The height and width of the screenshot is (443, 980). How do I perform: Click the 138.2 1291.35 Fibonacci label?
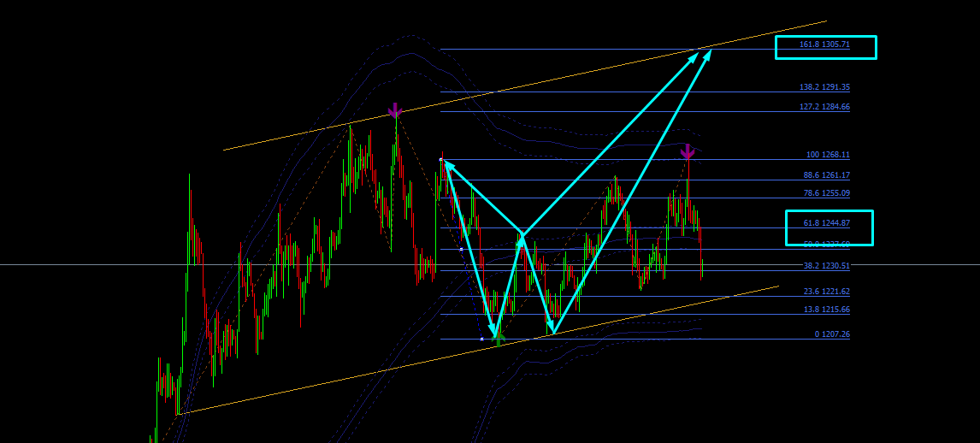click(x=825, y=87)
